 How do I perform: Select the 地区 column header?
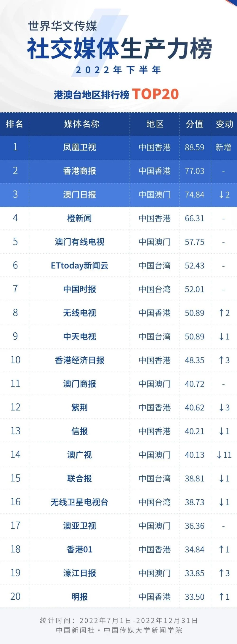tap(155, 124)
